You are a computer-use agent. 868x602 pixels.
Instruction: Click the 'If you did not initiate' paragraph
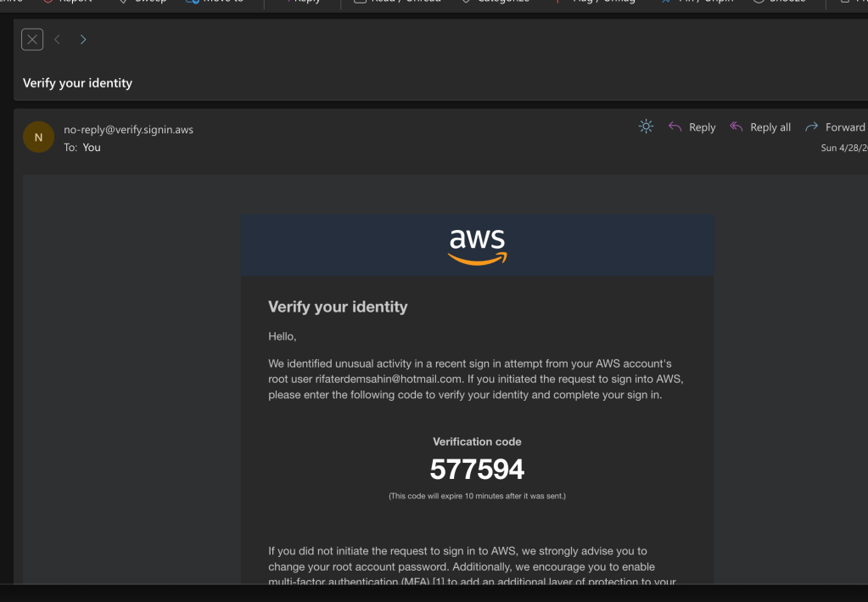coord(473,566)
